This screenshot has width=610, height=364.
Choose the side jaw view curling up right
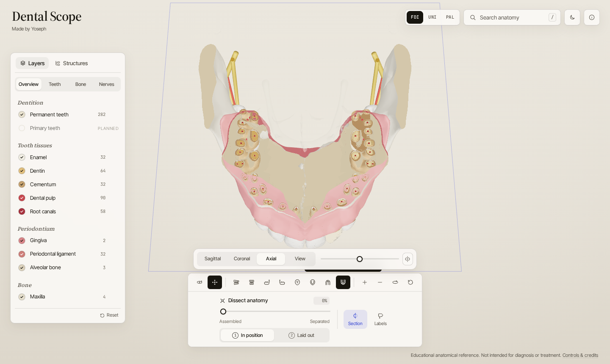(x=267, y=282)
